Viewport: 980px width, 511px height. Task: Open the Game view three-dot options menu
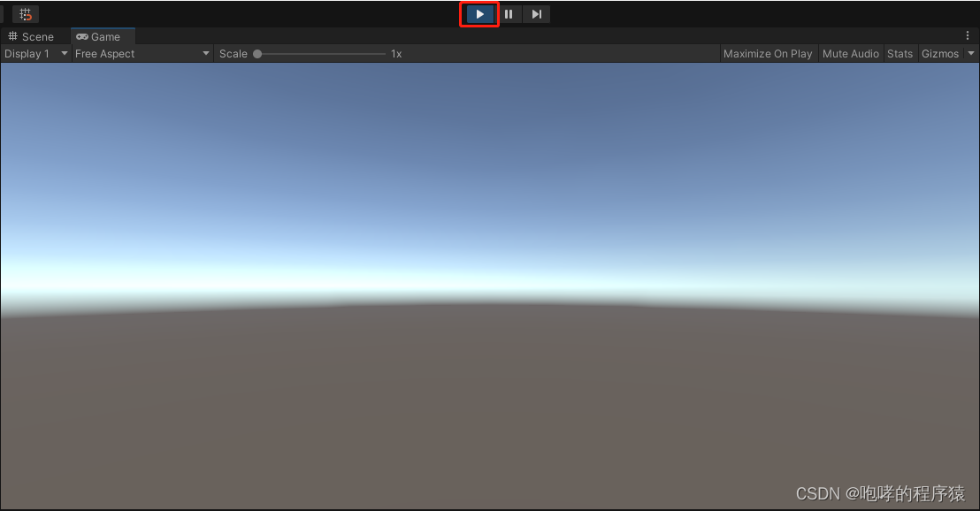point(968,35)
